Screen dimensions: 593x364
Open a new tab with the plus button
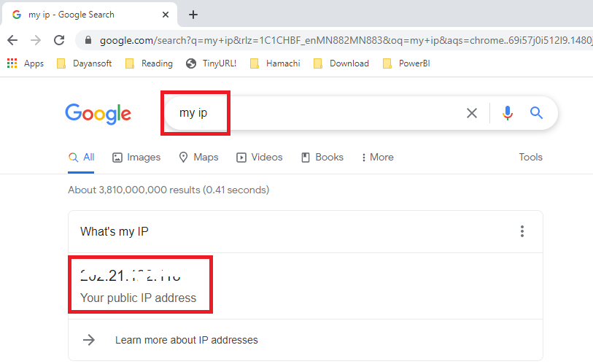pyautogui.click(x=193, y=15)
